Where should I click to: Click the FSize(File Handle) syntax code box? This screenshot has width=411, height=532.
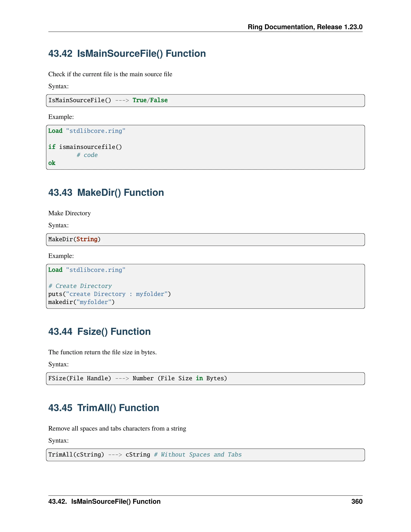click(x=205, y=379)
